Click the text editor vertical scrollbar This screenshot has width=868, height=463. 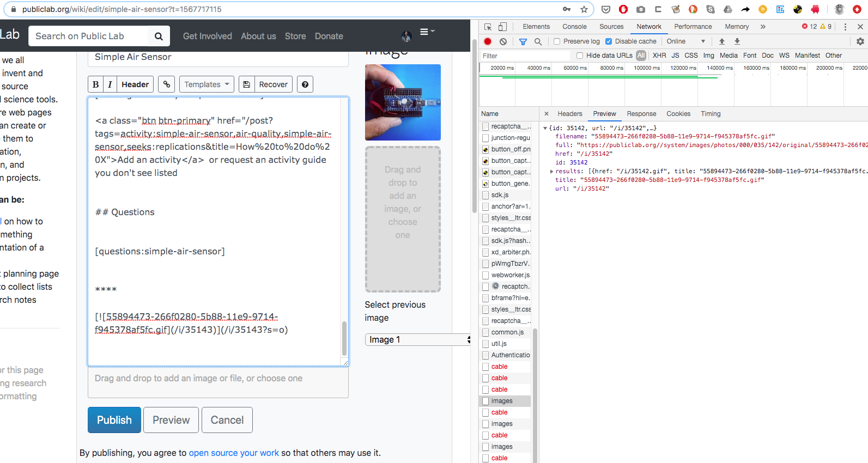tap(344, 338)
